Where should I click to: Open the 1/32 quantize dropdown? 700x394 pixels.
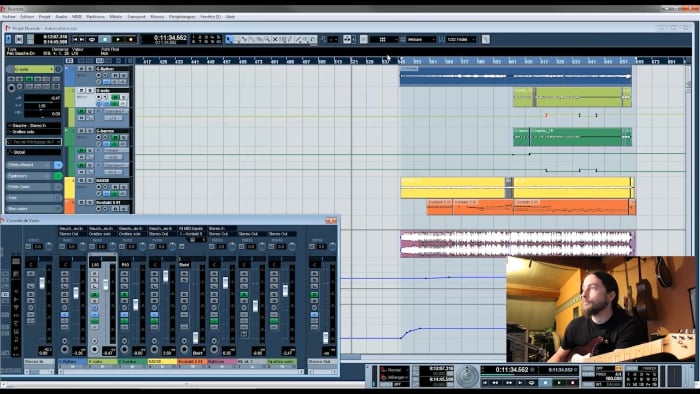pyautogui.click(x=461, y=39)
